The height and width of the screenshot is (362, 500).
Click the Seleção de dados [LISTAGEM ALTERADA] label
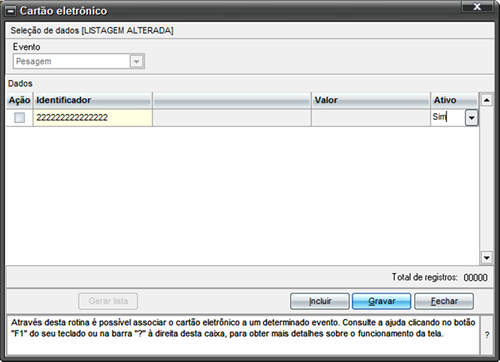click(x=92, y=31)
